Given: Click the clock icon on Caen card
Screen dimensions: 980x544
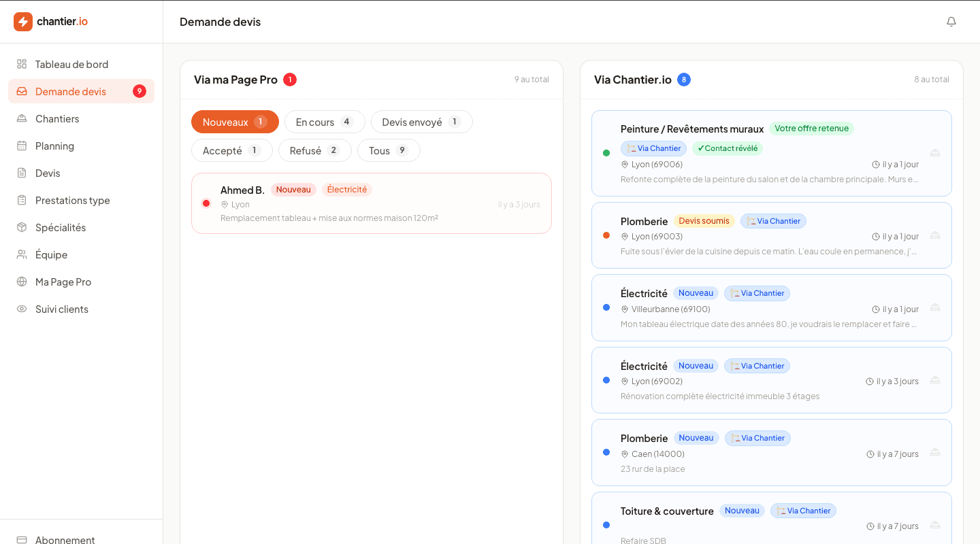Looking at the screenshot, I should 870,454.
